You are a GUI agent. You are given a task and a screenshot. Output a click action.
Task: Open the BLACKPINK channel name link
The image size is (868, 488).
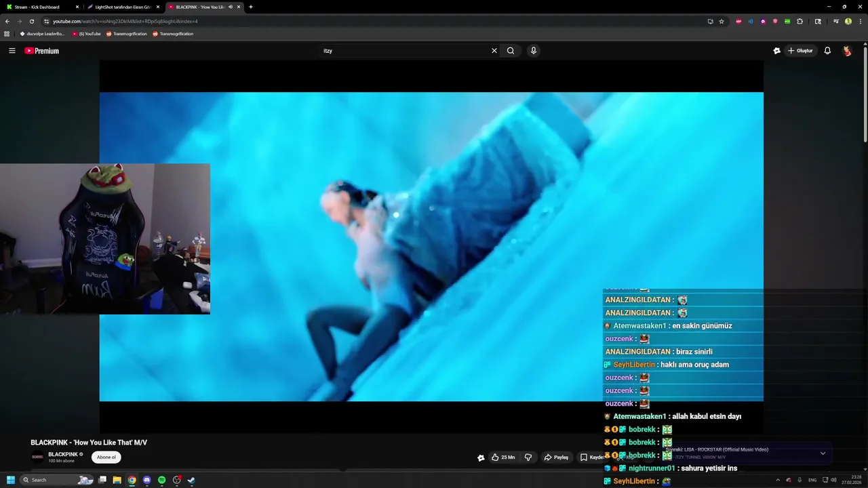click(62, 454)
